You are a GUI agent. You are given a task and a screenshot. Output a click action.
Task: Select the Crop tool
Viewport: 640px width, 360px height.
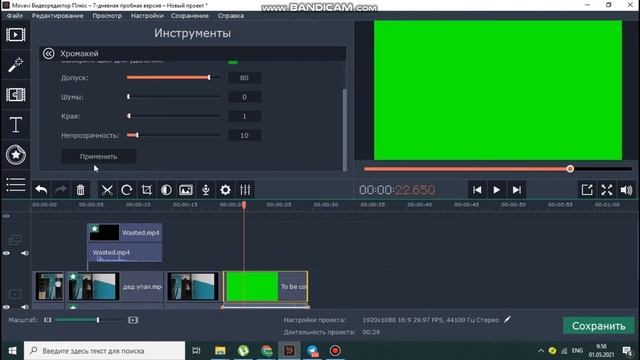(146, 190)
